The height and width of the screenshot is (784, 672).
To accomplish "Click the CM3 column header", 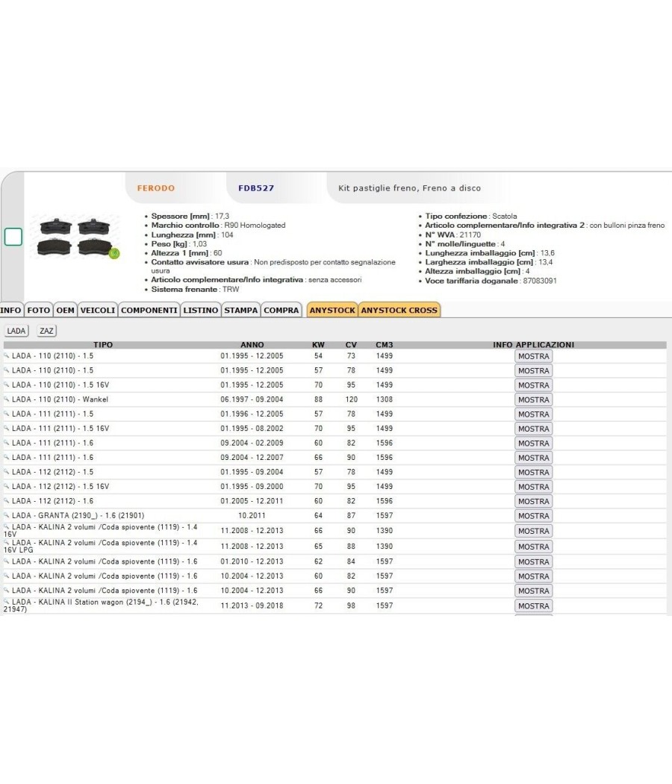I will [x=385, y=344].
